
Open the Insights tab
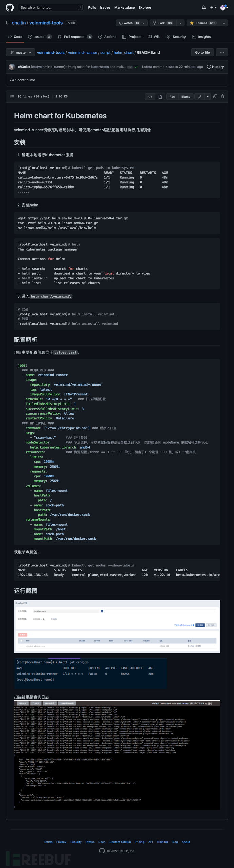[201, 37]
